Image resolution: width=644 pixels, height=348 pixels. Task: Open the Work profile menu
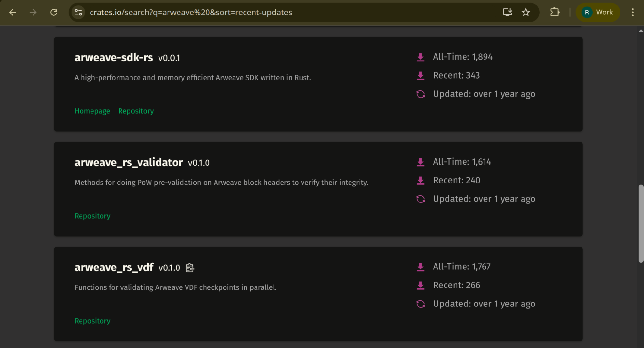(598, 12)
